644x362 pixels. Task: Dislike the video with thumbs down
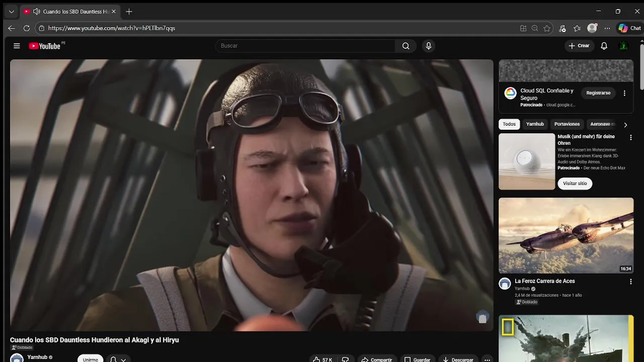(345, 359)
